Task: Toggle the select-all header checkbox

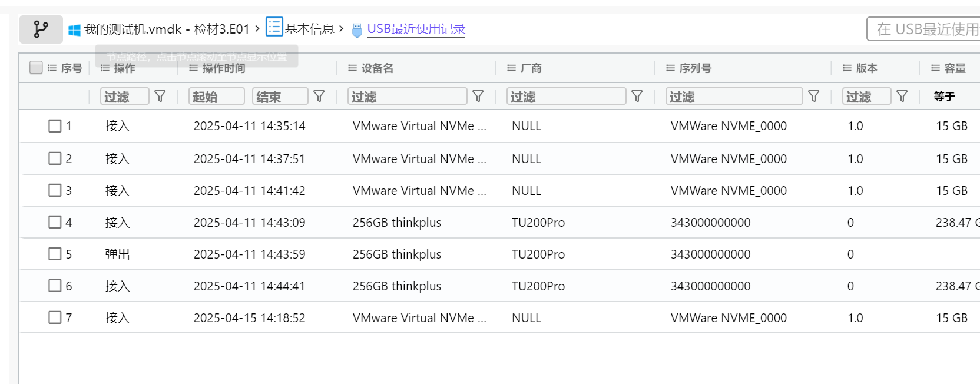Action: tap(36, 68)
